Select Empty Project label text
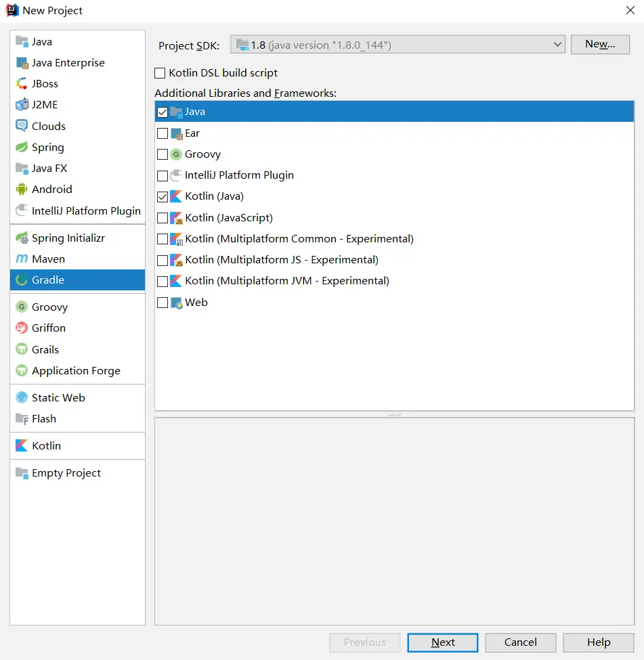 tap(66, 473)
